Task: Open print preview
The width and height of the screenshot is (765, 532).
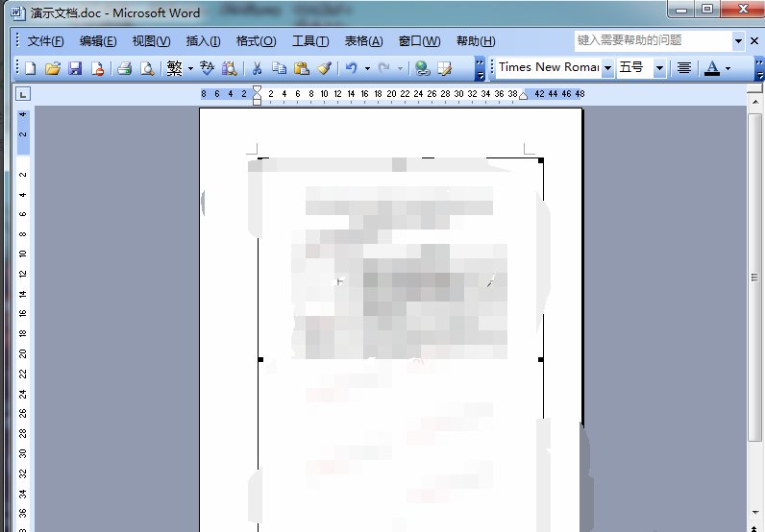Action: (147, 68)
